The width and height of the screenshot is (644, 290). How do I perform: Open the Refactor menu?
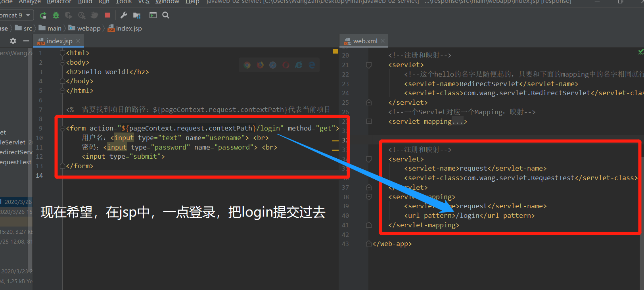pyautogui.click(x=59, y=2)
